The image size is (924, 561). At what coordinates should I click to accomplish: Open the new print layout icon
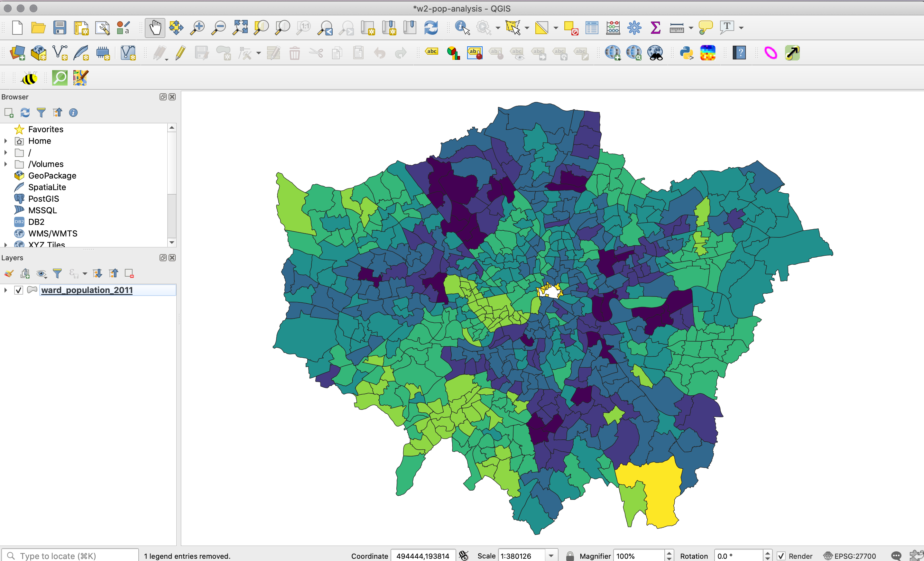click(x=81, y=28)
